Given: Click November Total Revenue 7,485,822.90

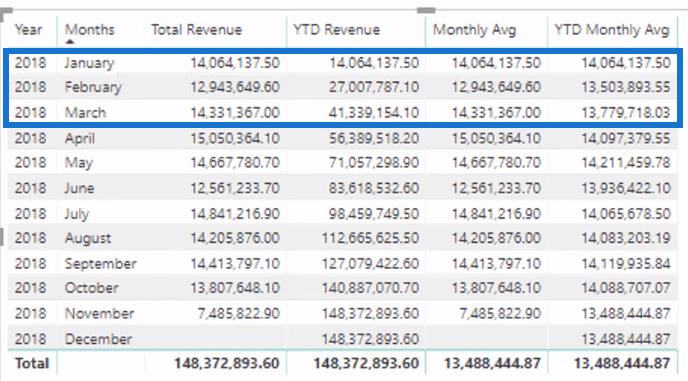Looking at the screenshot, I should click(x=238, y=313).
